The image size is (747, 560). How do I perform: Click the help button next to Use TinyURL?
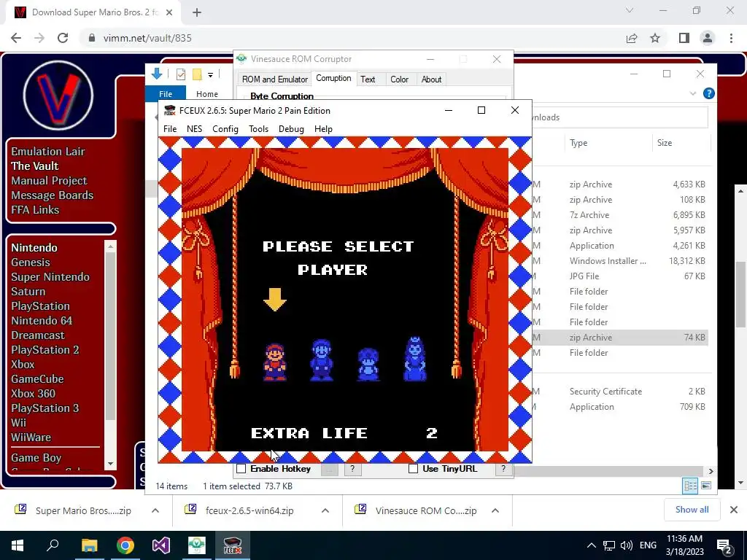[x=503, y=469]
